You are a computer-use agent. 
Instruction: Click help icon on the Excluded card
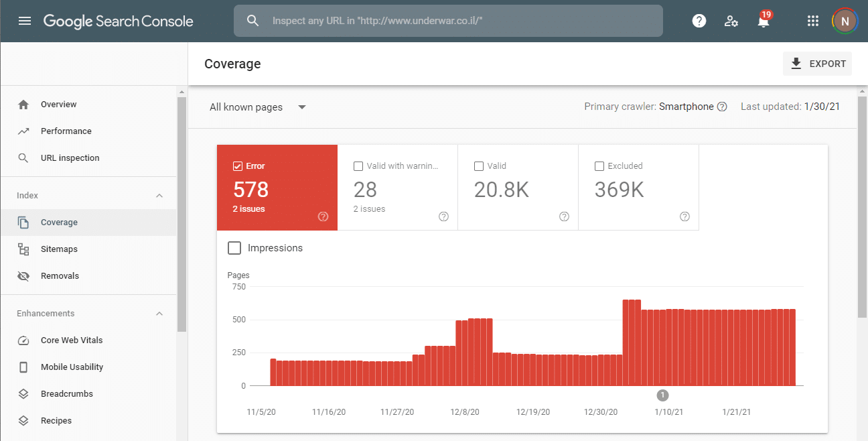click(x=684, y=216)
